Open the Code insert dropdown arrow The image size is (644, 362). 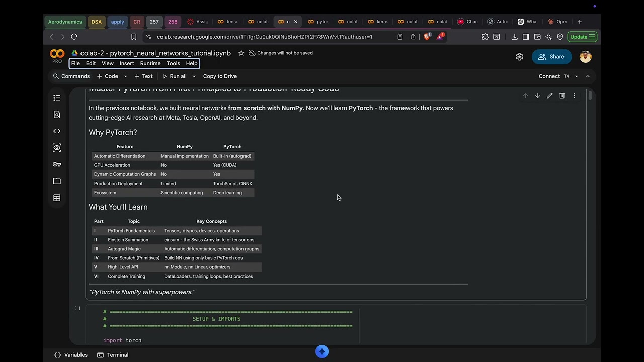click(x=125, y=76)
